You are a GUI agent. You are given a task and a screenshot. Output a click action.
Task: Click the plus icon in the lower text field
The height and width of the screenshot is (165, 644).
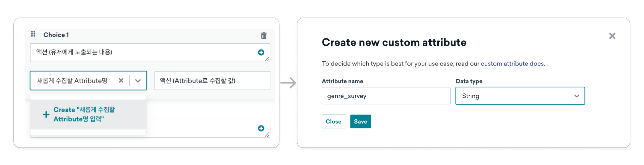coord(261,128)
